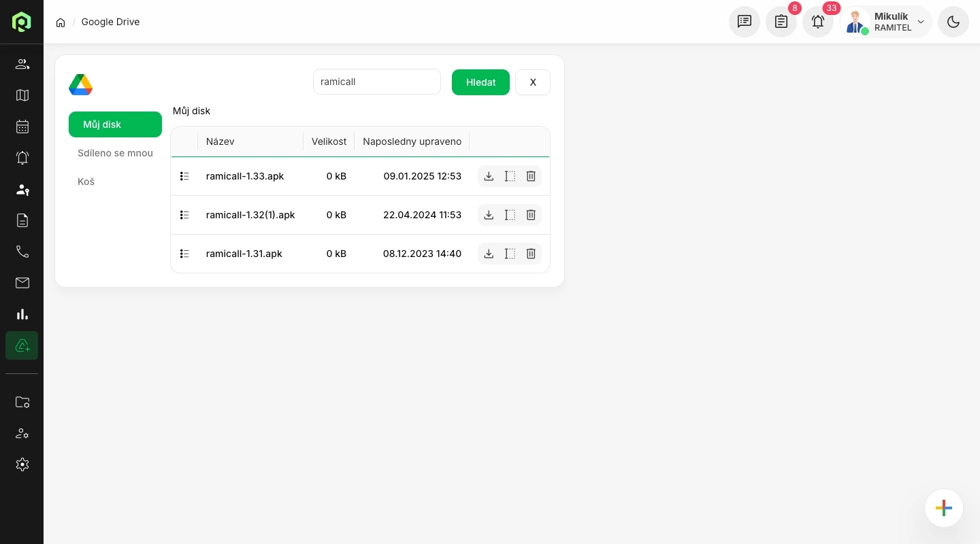Open details menu for ramicall-1.31.apk row

[x=184, y=254]
